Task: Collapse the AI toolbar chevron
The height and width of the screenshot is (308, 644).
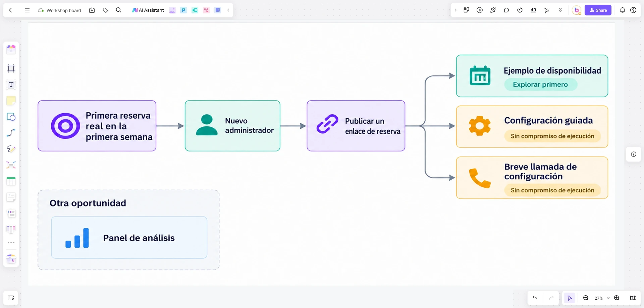Action: click(228, 10)
